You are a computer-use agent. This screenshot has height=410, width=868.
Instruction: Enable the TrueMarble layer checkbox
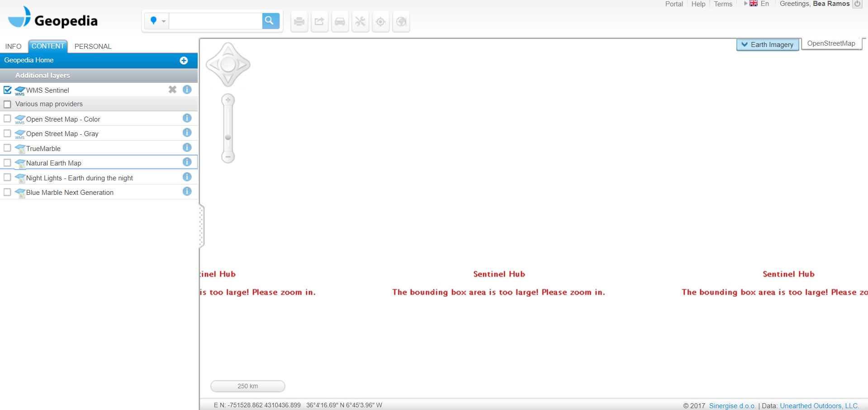pos(7,148)
